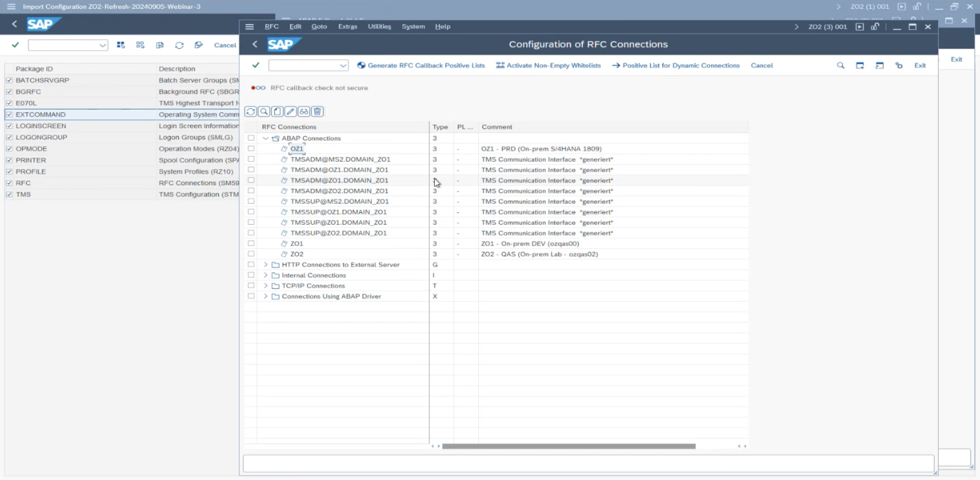The image size is (980, 480).
Task: Uncheck the BGRFC package checkbox
Action: [9, 91]
